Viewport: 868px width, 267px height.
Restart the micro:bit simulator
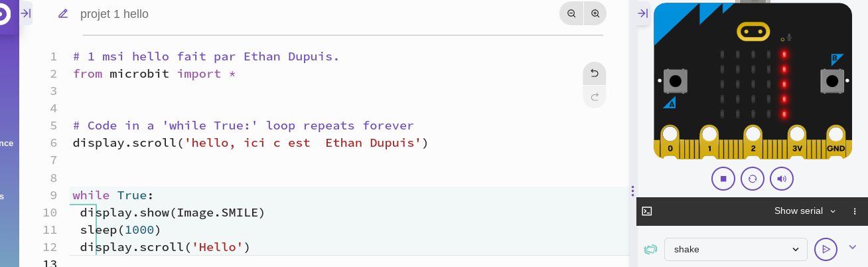[x=753, y=179]
